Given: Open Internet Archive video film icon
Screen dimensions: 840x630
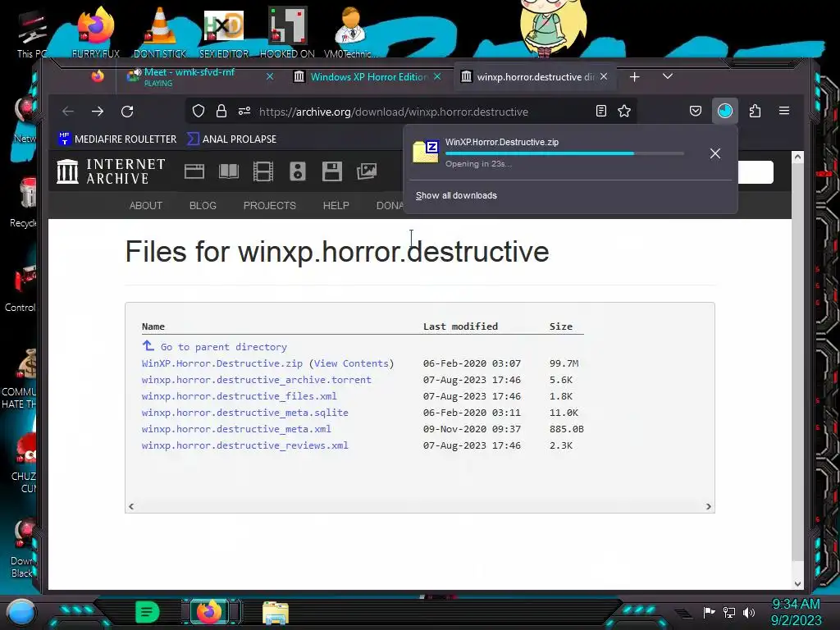Looking at the screenshot, I should 263,171.
